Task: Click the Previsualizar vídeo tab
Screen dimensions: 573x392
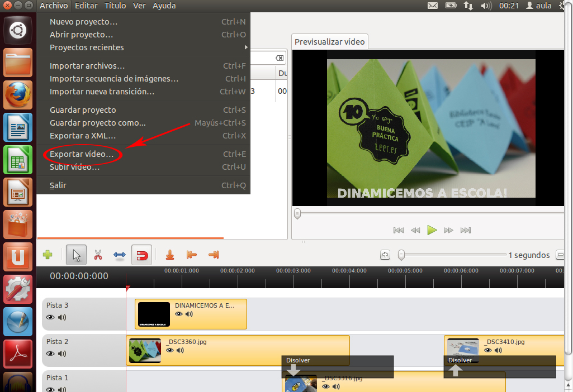Action: 329,41
